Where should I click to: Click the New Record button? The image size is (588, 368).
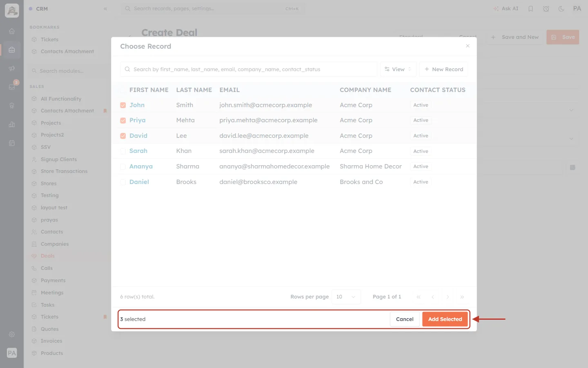pos(444,69)
